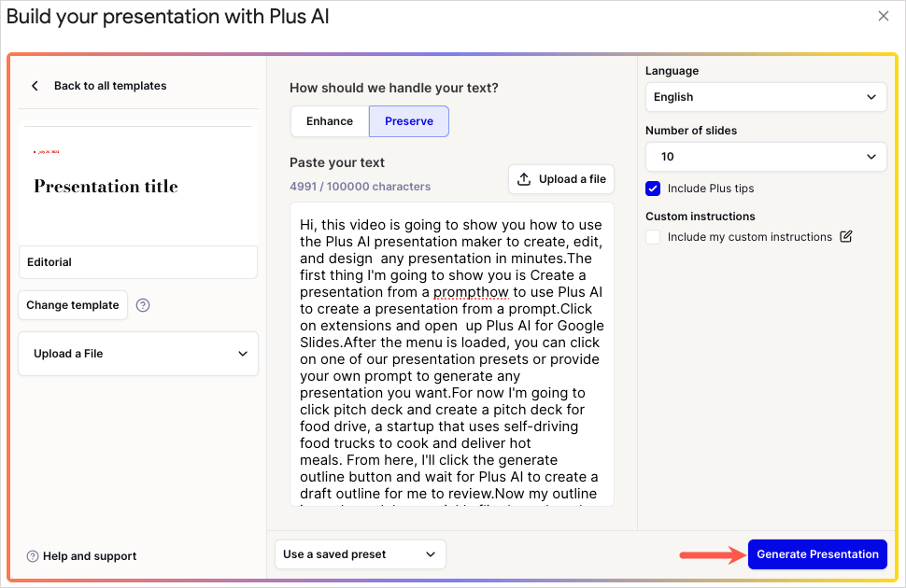Click the Editorial template name label

tap(138, 262)
